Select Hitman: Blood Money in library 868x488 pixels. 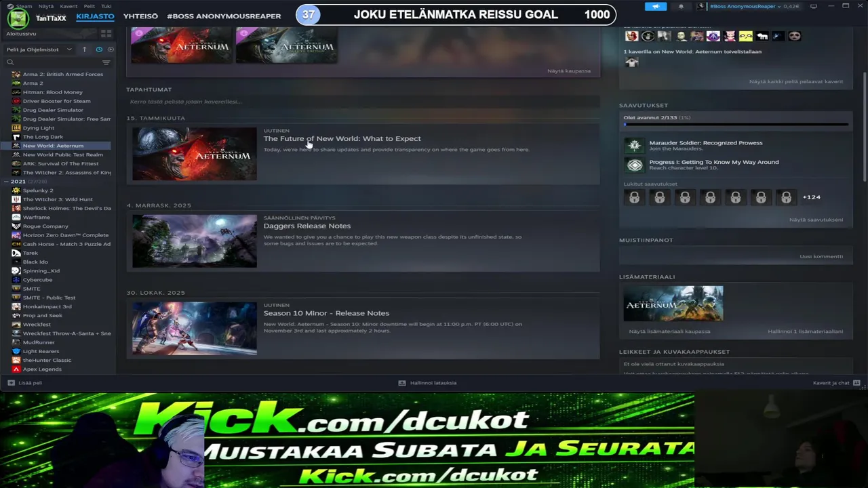tap(52, 92)
